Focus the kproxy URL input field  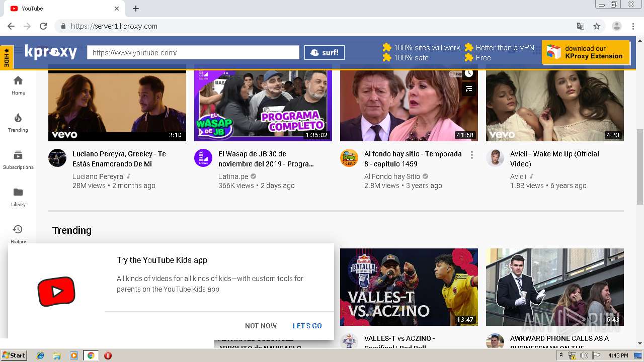(193, 52)
